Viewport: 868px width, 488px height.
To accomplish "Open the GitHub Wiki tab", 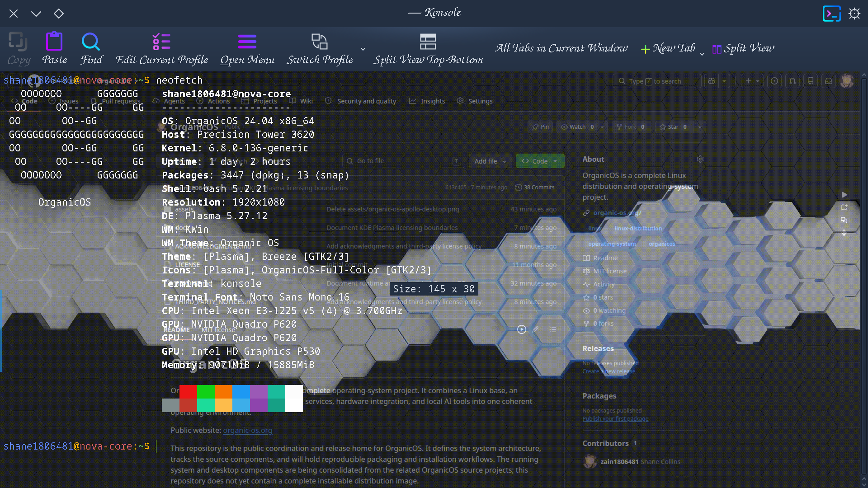I will (x=301, y=101).
